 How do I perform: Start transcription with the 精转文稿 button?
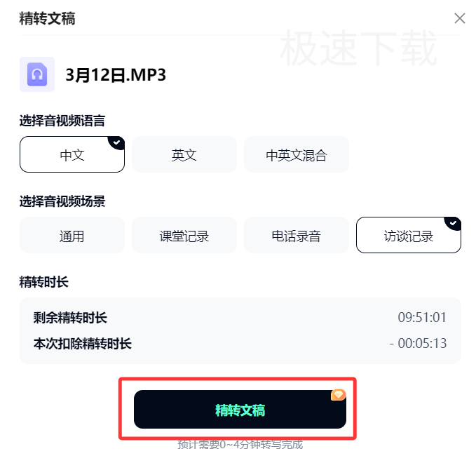[x=240, y=410]
